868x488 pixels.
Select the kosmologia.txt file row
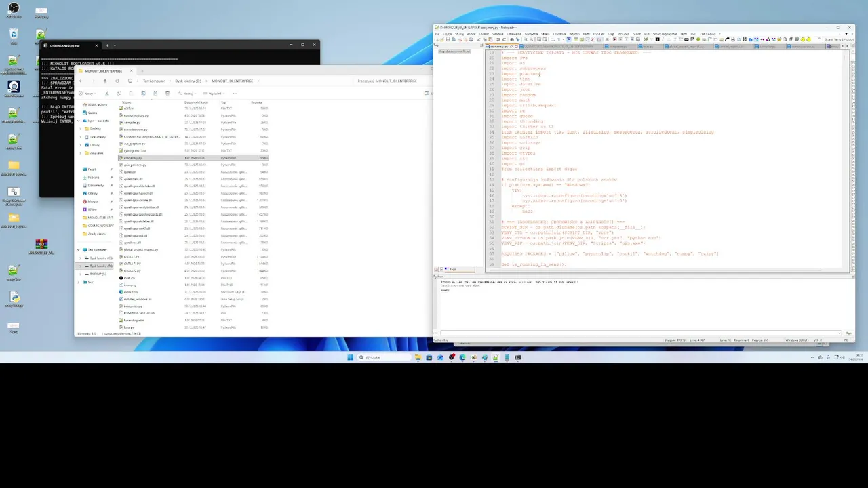194,320
